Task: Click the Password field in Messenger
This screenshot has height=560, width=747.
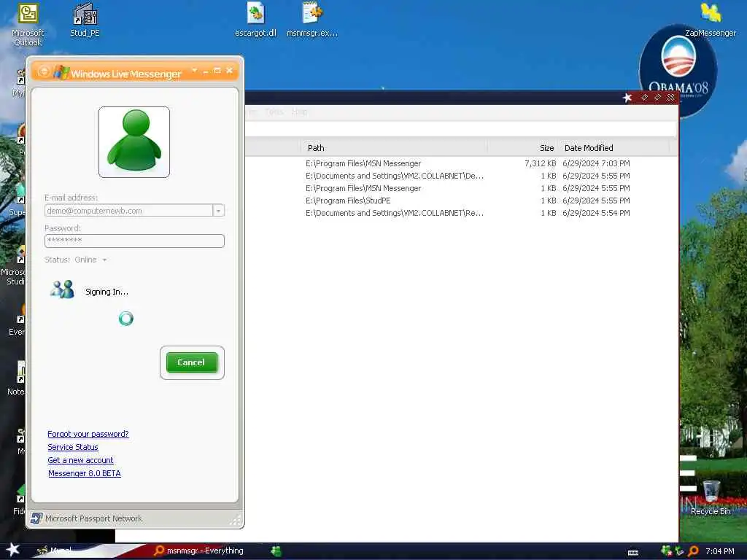Action: [x=134, y=241]
